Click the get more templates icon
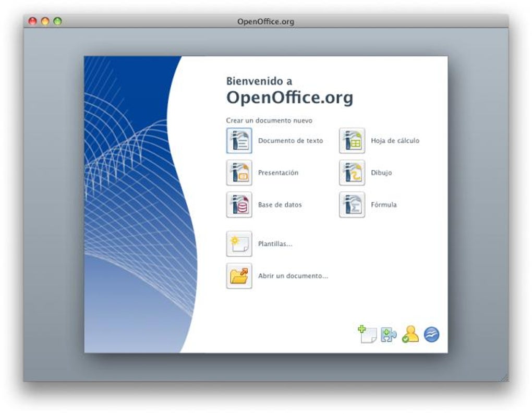The height and width of the screenshot is (414, 532). coord(367,334)
